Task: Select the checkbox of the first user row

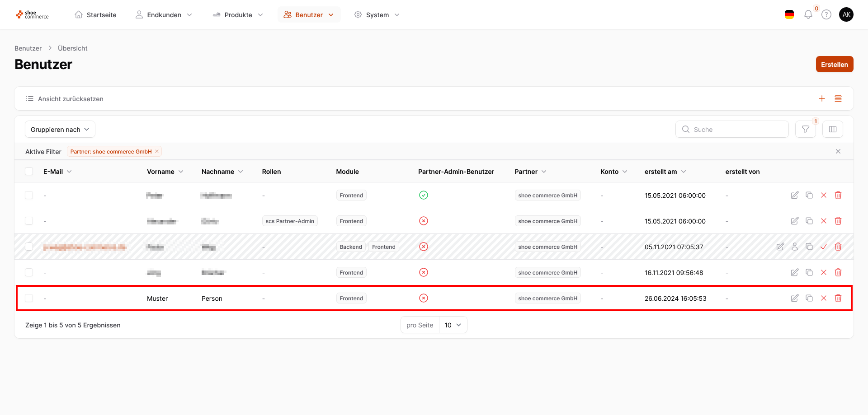Action: pyautogui.click(x=29, y=195)
